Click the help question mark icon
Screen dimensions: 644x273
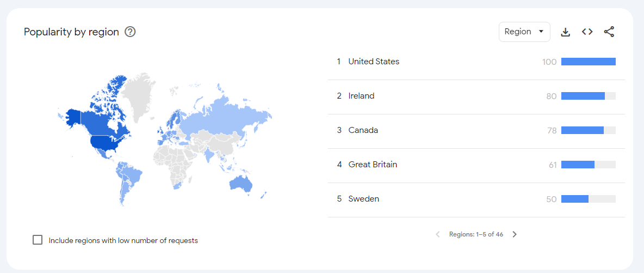coord(130,32)
